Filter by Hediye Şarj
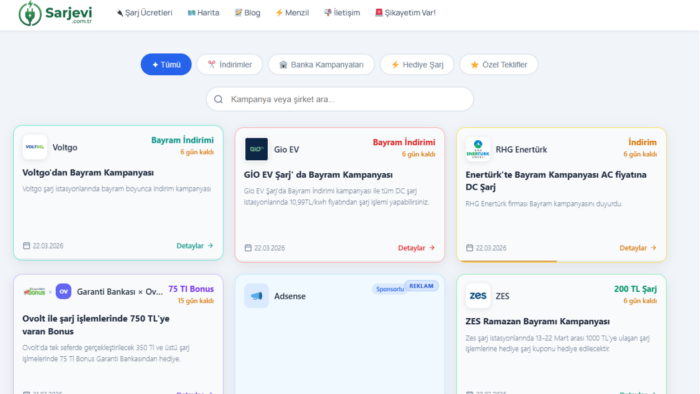 pos(417,64)
